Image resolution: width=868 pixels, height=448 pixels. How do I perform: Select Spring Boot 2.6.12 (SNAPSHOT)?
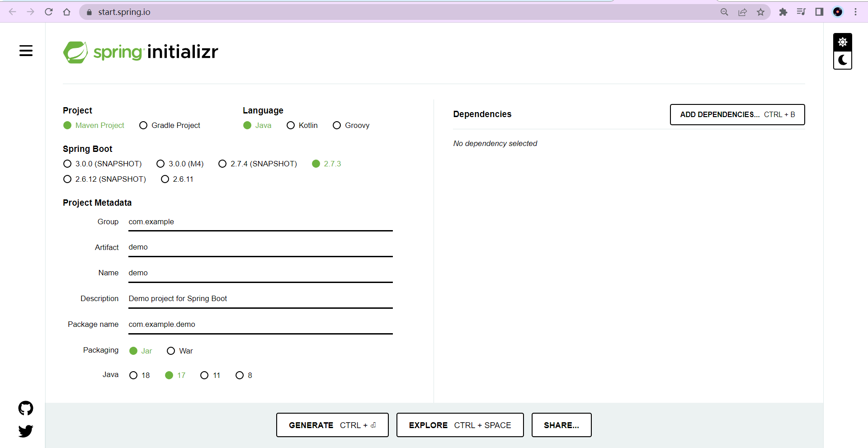click(104, 179)
